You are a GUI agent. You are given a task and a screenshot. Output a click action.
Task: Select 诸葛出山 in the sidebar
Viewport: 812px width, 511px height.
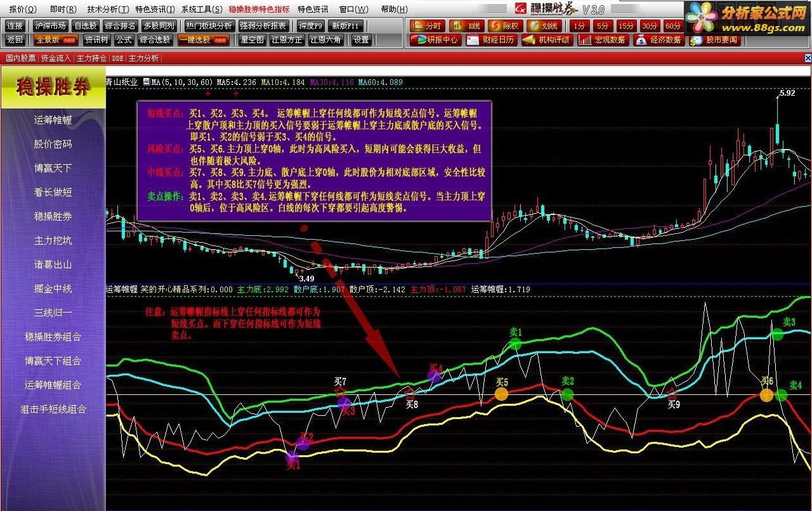(53, 264)
